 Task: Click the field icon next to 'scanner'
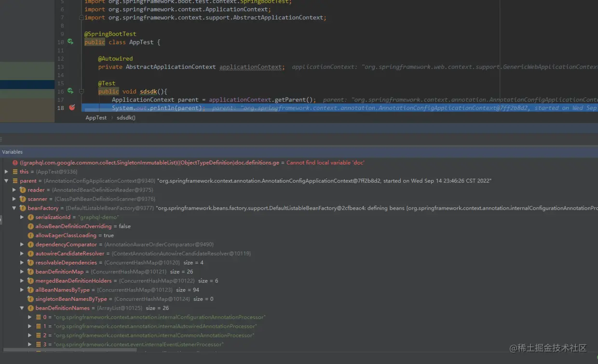(23, 199)
